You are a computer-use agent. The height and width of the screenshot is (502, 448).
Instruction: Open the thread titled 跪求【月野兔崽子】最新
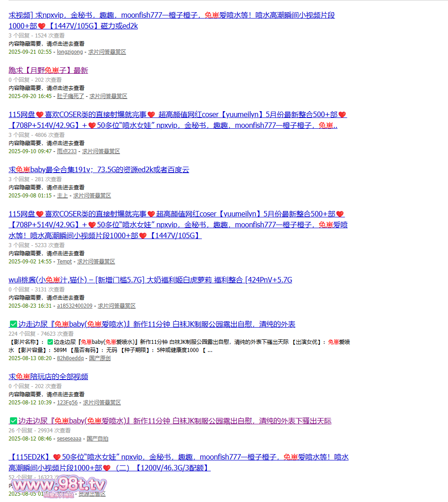click(48, 70)
